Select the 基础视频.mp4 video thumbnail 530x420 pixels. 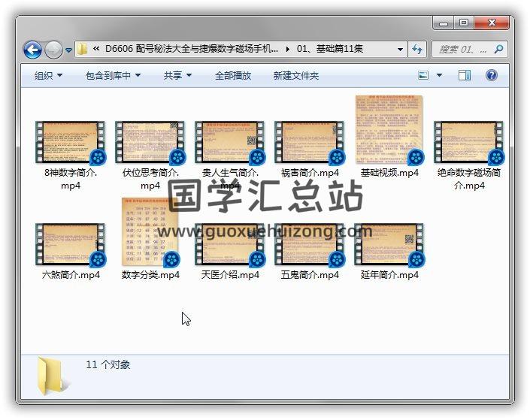(389, 129)
